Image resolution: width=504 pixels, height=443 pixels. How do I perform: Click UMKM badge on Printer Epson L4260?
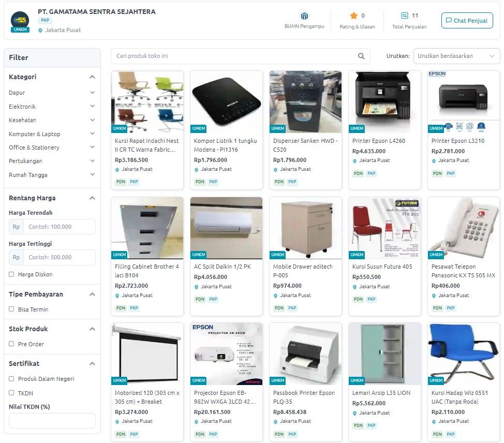[x=357, y=128]
